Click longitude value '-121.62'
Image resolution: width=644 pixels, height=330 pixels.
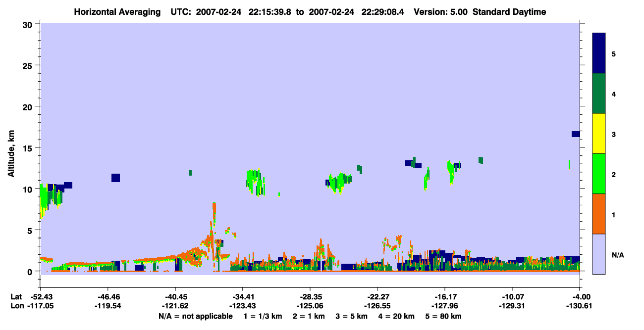coord(176,306)
